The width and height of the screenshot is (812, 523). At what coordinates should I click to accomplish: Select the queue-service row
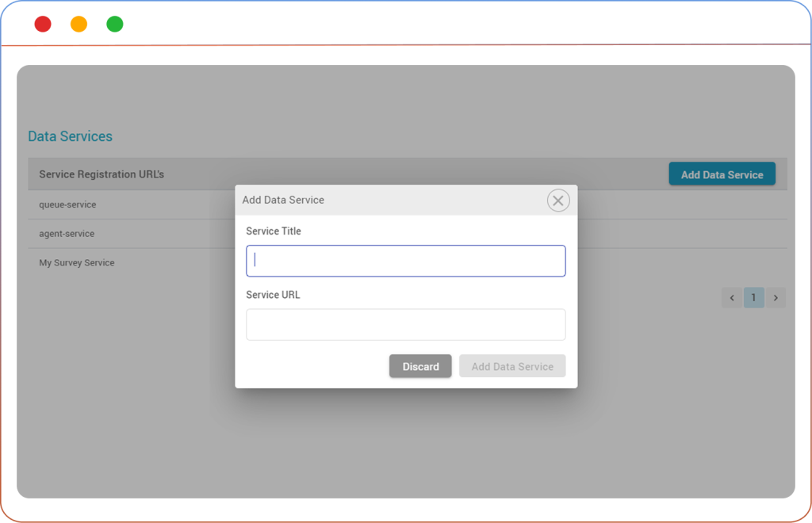(67, 204)
